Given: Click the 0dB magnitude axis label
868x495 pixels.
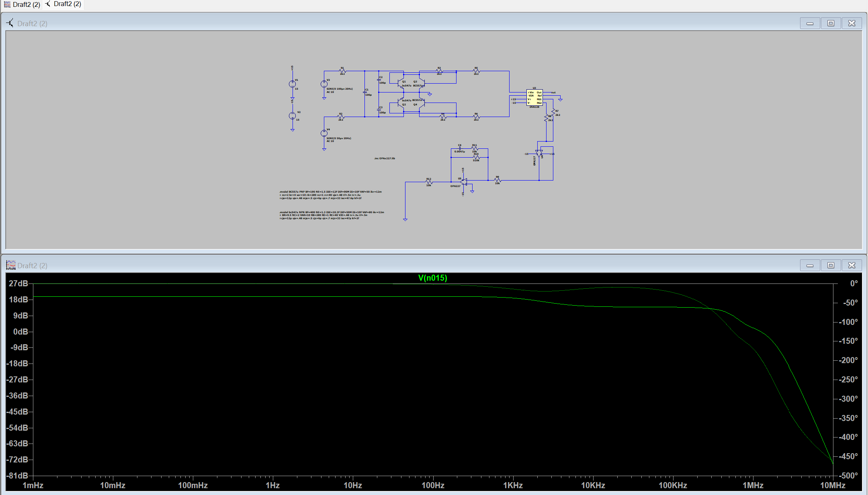Looking at the screenshot, I should coord(20,332).
